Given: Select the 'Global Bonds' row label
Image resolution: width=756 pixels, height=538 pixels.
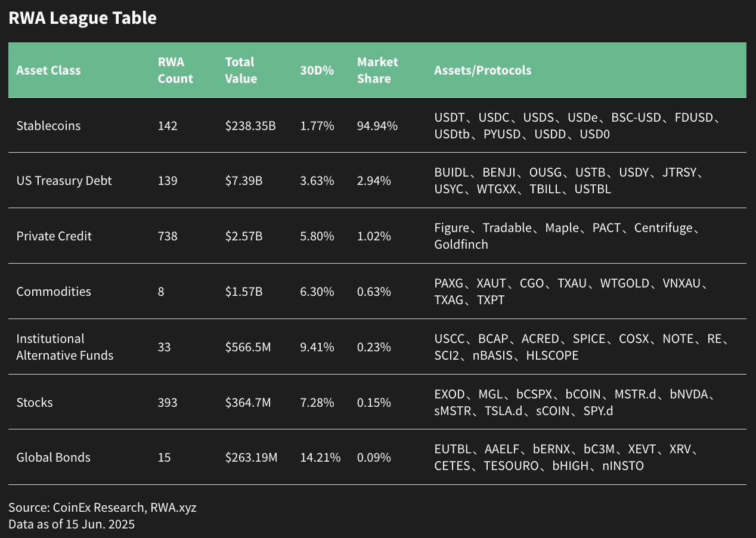Looking at the screenshot, I should [54, 457].
